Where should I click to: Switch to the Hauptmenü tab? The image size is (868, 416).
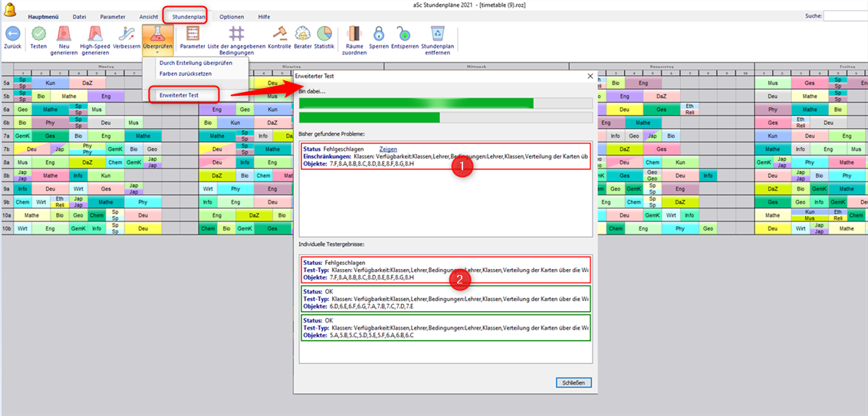click(x=43, y=17)
